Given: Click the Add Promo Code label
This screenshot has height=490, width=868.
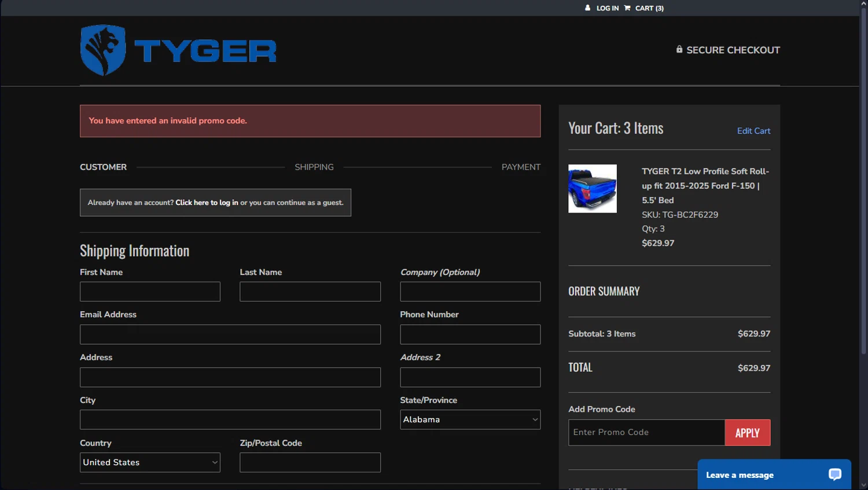Looking at the screenshot, I should pos(602,409).
